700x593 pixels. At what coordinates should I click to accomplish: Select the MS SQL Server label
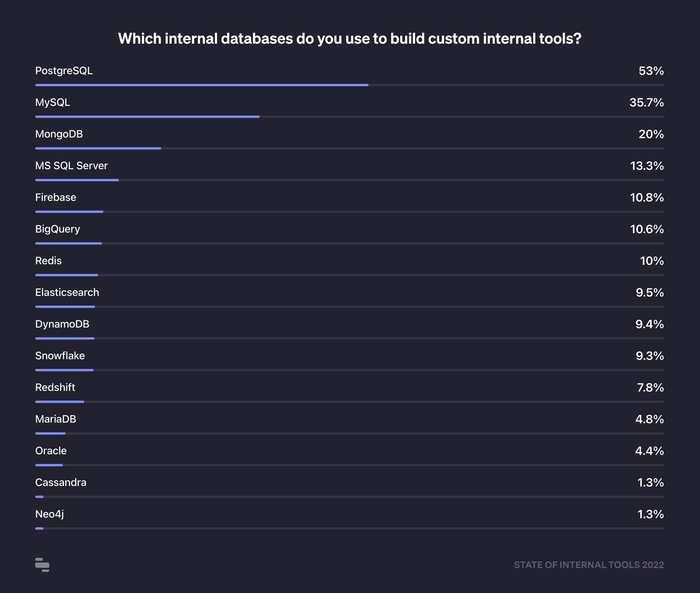click(x=71, y=166)
